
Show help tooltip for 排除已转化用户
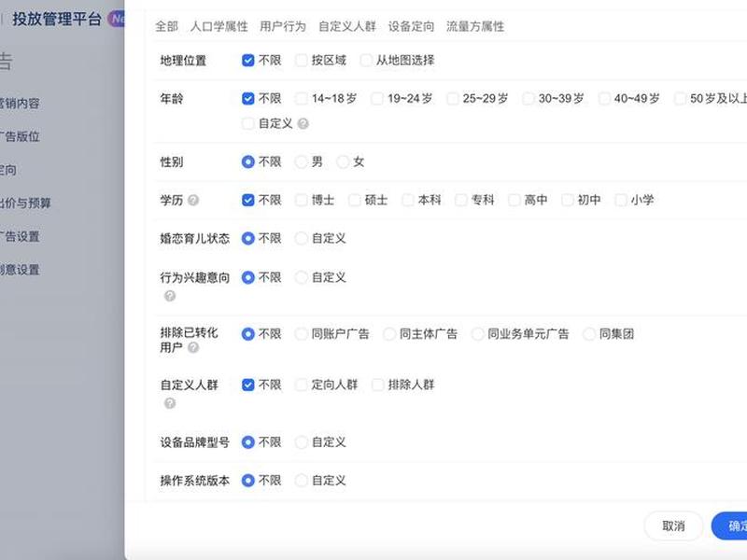[x=193, y=347]
